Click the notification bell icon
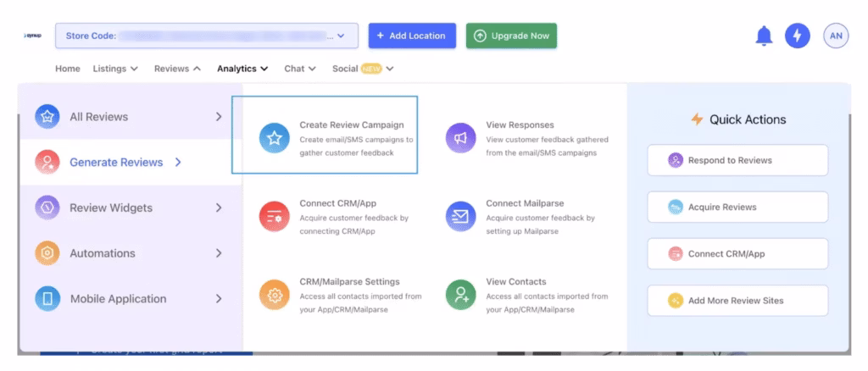The height and width of the screenshot is (371, 868). pyautogui.click(x=764, y=36)
